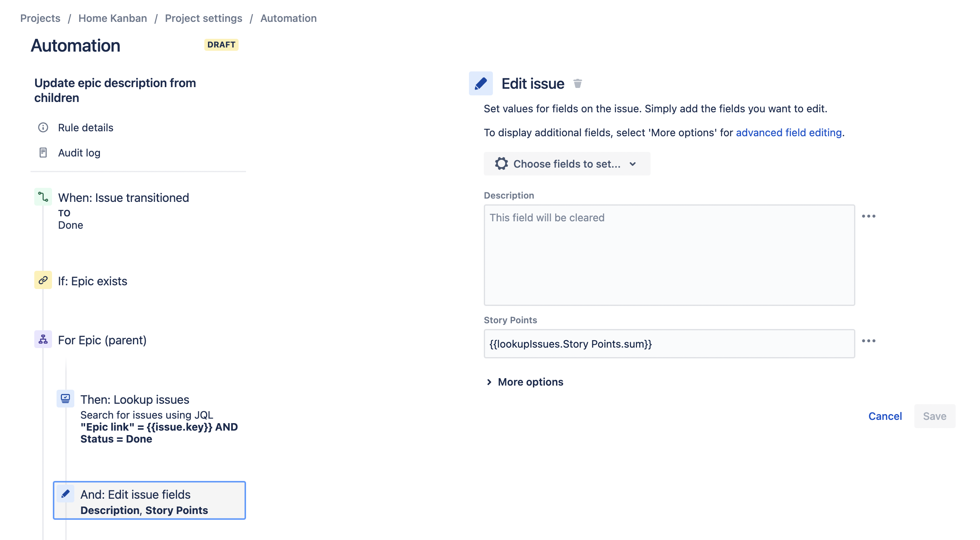Click the blue Edit issue pencil icon
Image resolution: width=980 pixels, height=540 pixels.
[481, 83]
